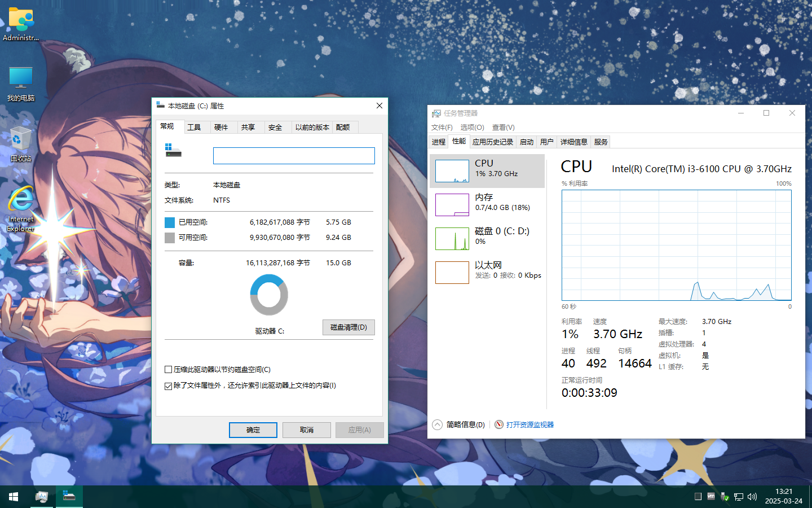812x508 pixels.
Task: Click the Intel(R) Core(TM) i3-6100 CPU name
Action: pyautogui.click(x=702, y=169)
